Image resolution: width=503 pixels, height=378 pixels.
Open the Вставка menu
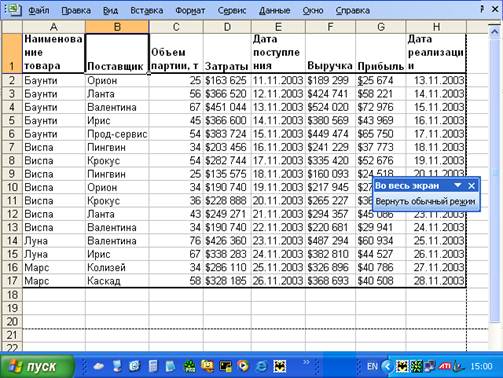147,11
